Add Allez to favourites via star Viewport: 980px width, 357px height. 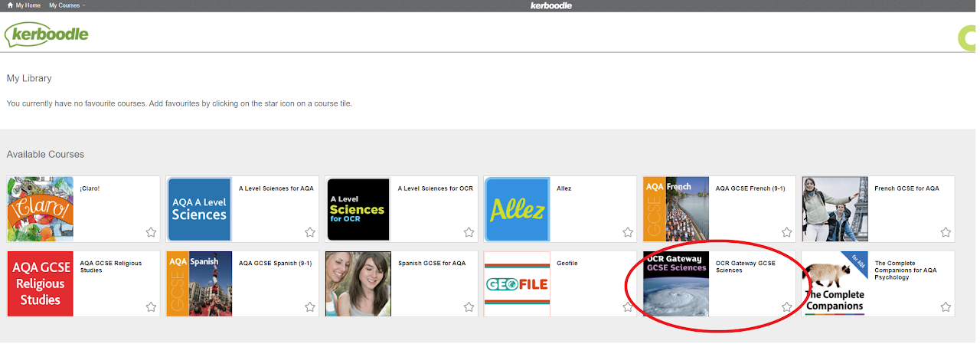click(x=628, y=232)
